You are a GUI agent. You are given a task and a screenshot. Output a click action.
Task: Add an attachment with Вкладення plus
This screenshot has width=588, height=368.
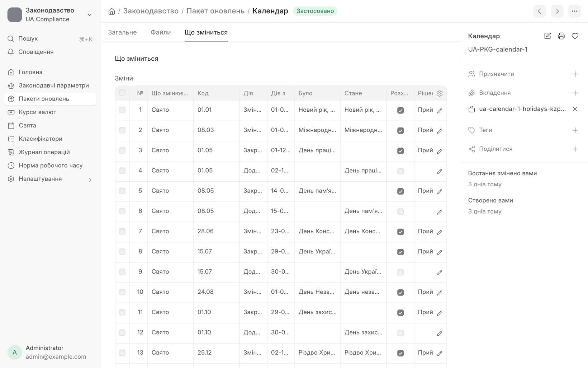tap(575, 93)
